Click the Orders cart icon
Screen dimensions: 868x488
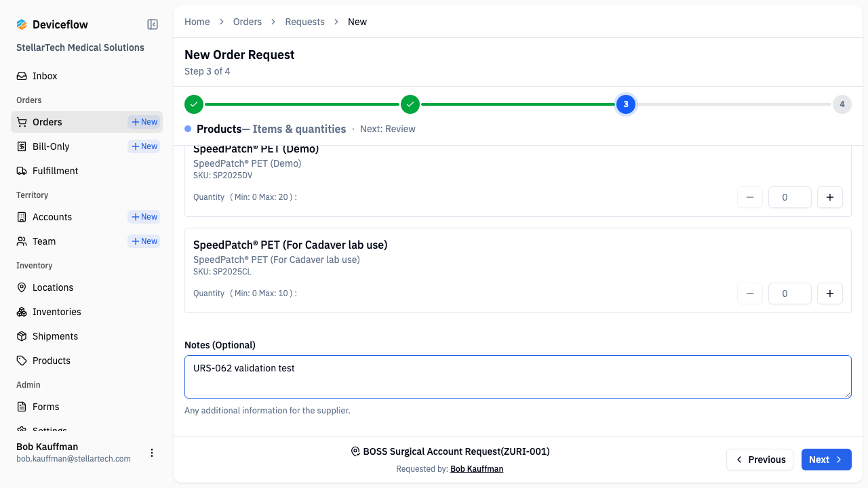(22, 122)
